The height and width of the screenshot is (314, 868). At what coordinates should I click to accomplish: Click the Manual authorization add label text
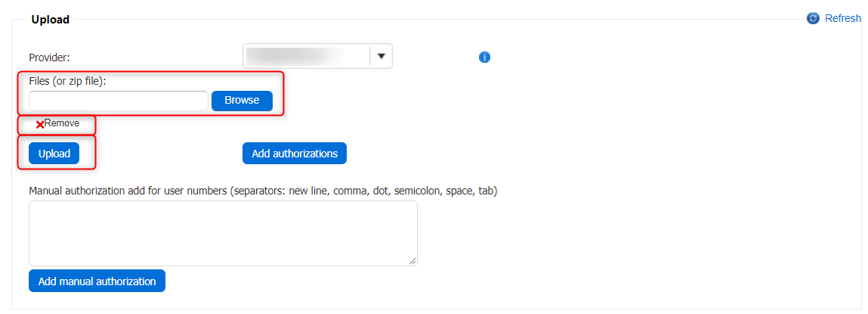(x=128, y=191)
